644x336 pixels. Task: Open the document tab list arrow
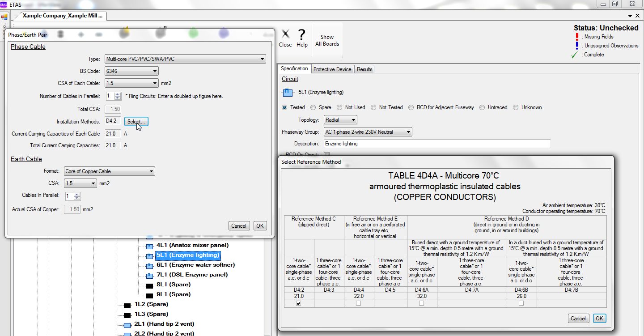(x=630, y=16)
